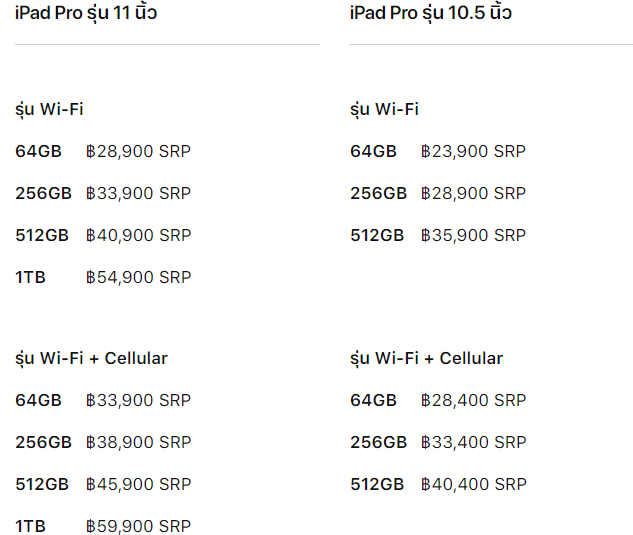Viewport: 633px width, 535px height.
Task: Select the ฿33,400 SRP price
Action: [473, 442]
